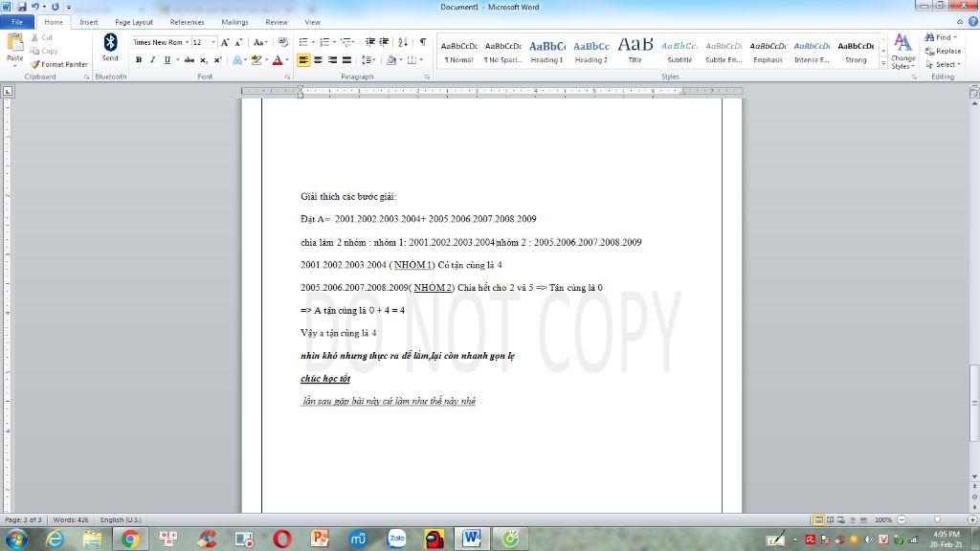Switch to the Review tab
Screen dimensions: 980x551
pyautogui.click(x=277, y=22)
